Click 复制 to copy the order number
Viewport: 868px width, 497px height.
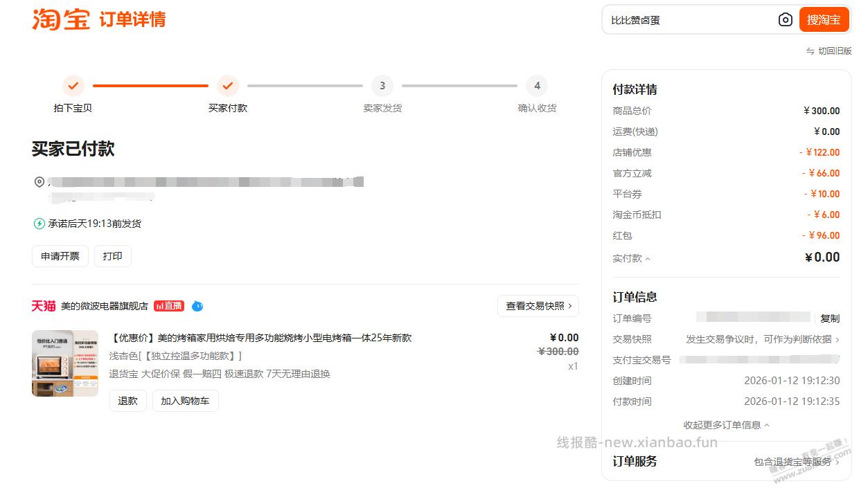tap(830, 318)
